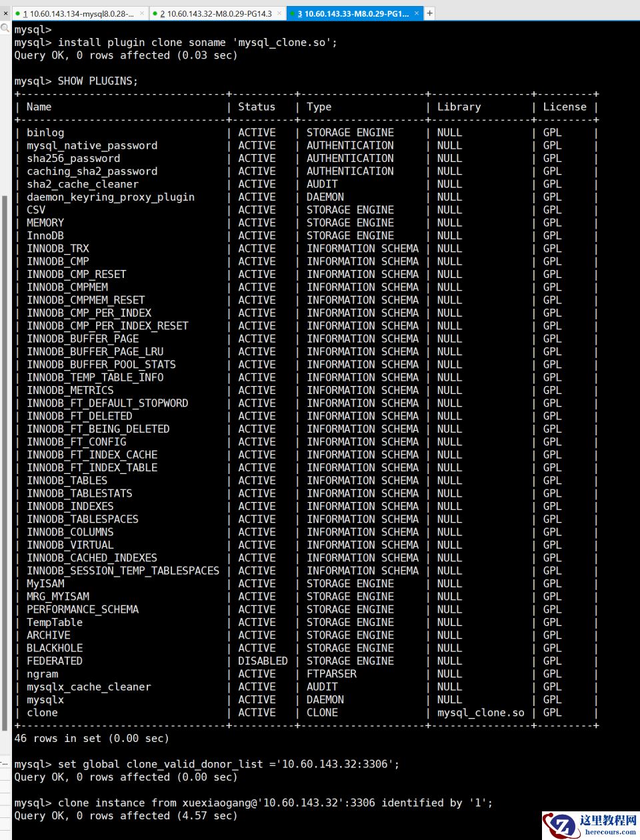The height and width of the screenshot is (840, 640).
Task: Click the clone instance command line
Action: pyautogui.click(x=275, y=803)
